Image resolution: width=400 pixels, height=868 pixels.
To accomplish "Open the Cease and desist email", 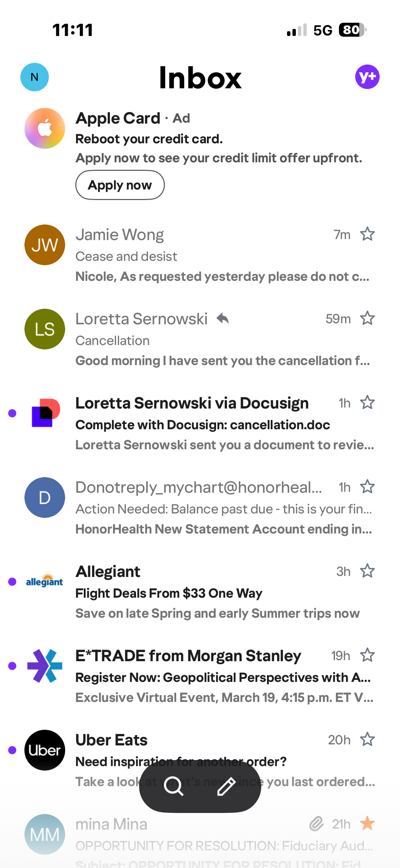I will pyautogui.click(x=204, y=257).
